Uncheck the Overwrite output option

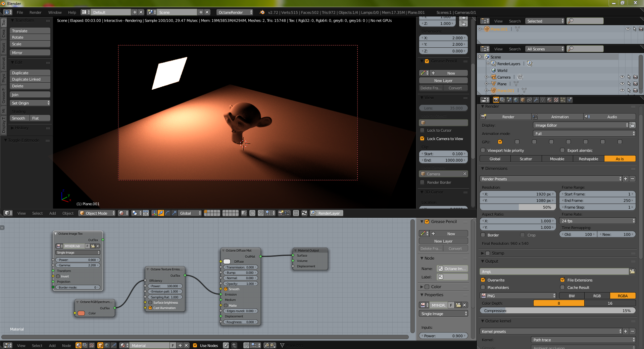(483, 280)
